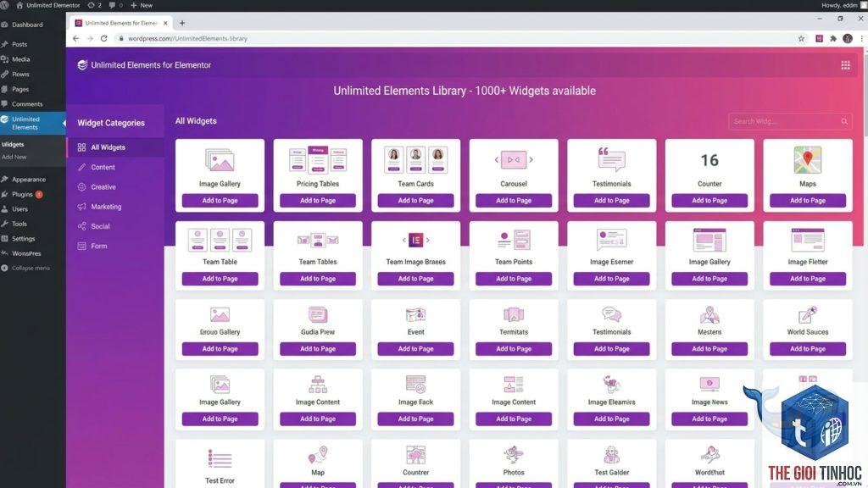Open browser profile avatar
This screenshot has width=868, height=488.
pyautogui.click(x=848, y=39)
